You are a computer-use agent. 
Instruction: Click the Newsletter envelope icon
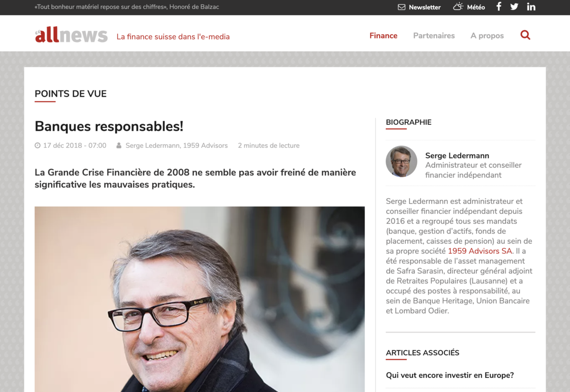point(402,7)
